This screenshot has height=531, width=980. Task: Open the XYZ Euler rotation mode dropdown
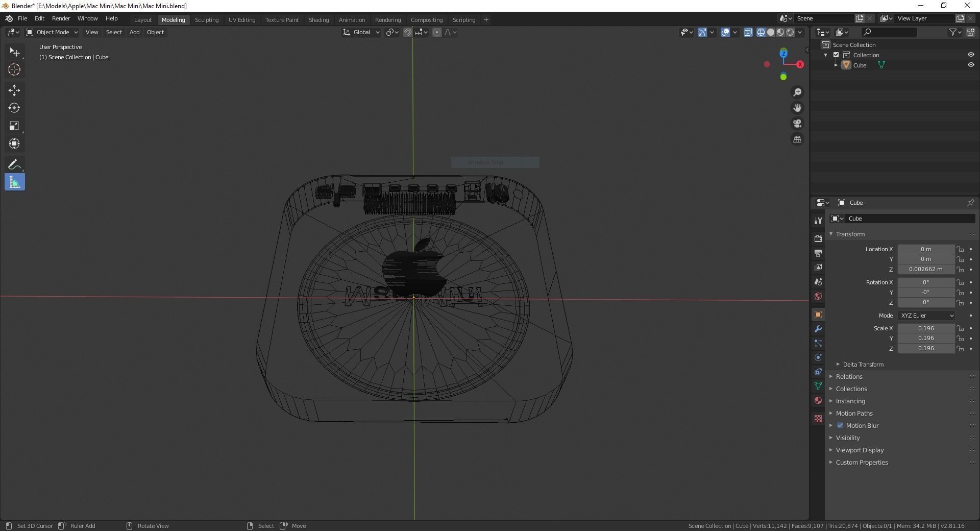pyautogui.click(x=926, y=316)
